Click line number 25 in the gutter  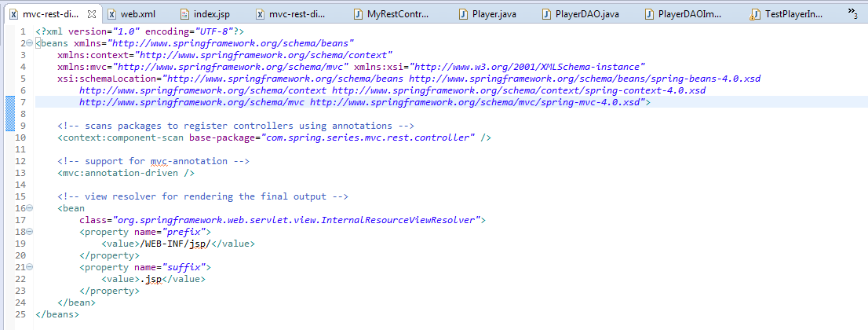[22, 314]
